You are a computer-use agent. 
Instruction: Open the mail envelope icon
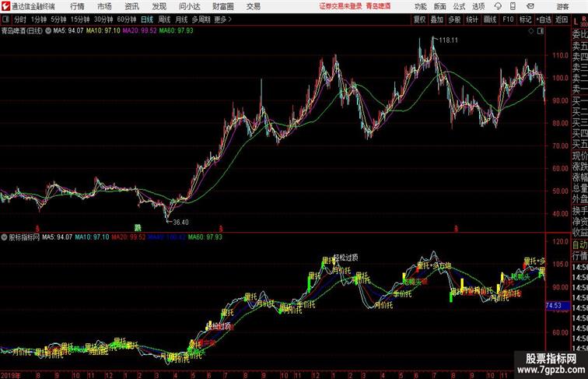click(530, 6)
